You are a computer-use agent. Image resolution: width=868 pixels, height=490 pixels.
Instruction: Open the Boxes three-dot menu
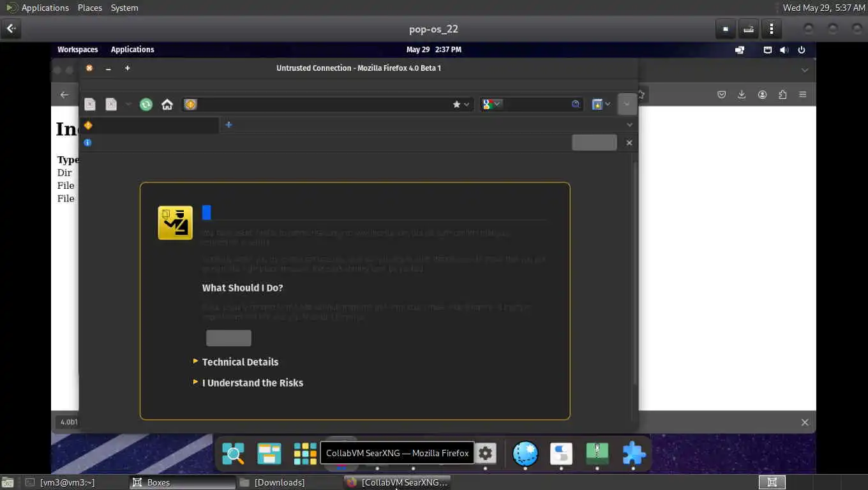coord(772,29)
